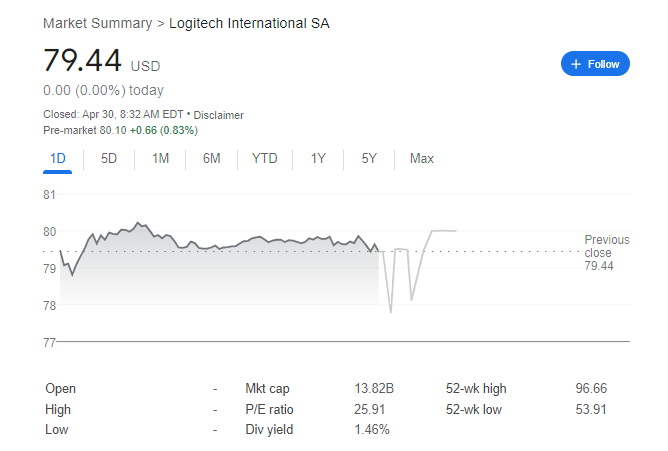668x451 pixels.
Task: Select the 1D time range tab
Action: pos(58,158)
